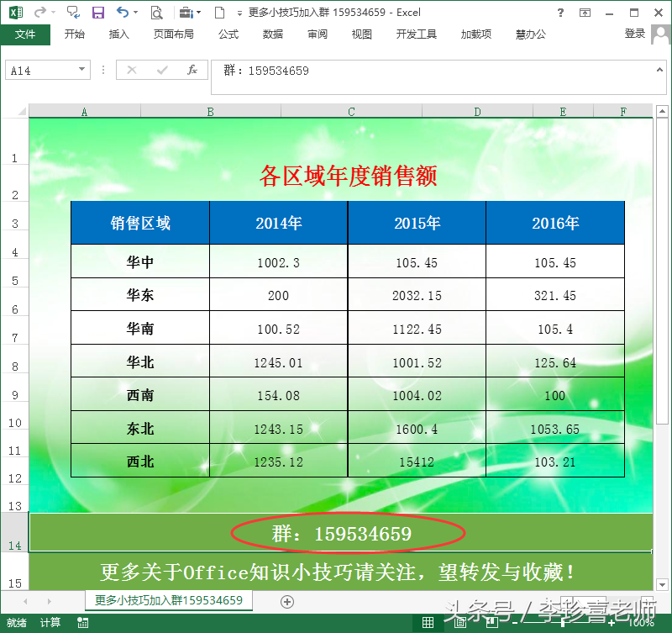Select column D header
Image resolution: width=672 pixels, height=633 pixels.
(x=477, y=112)
